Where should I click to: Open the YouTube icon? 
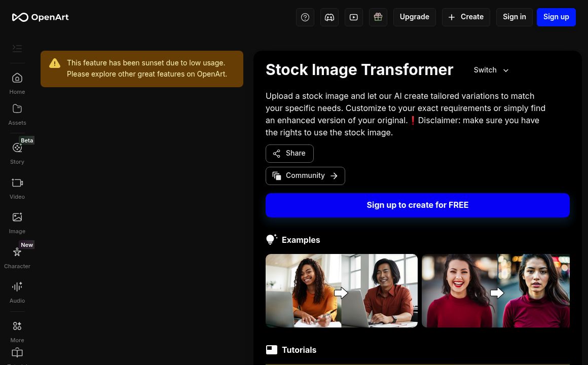[354, 17]
